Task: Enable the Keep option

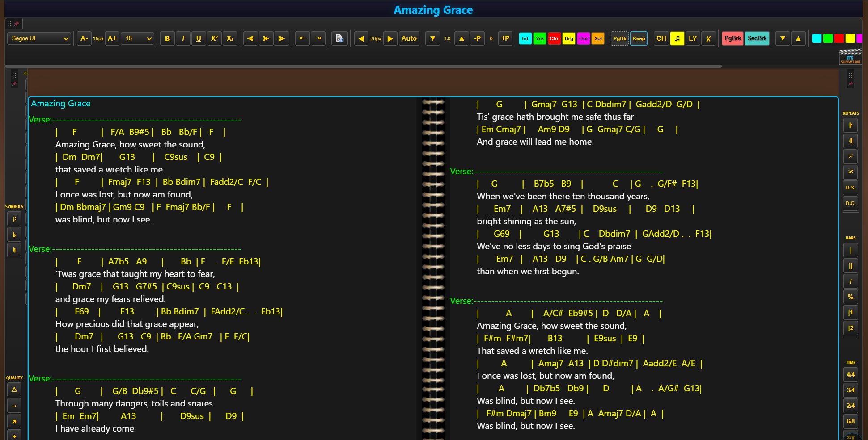Action: (639, 38)
